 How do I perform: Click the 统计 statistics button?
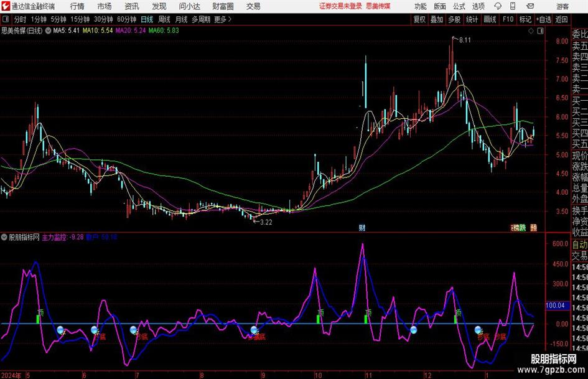point(472,19)
